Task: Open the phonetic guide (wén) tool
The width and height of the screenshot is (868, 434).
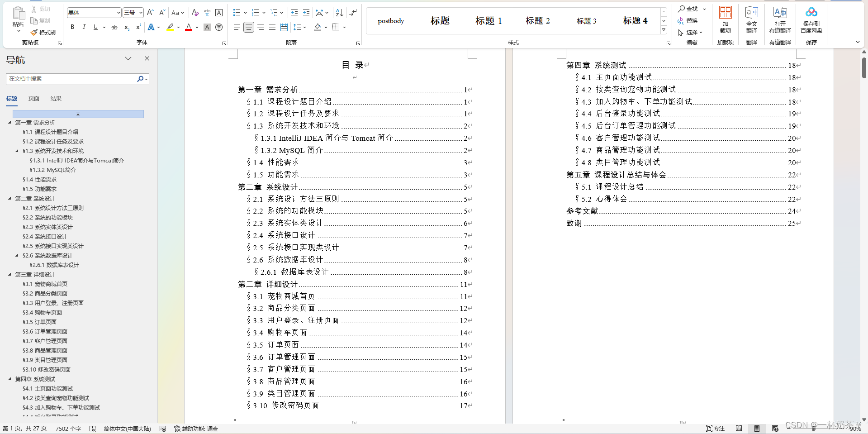Action: [x=207, y=13]
